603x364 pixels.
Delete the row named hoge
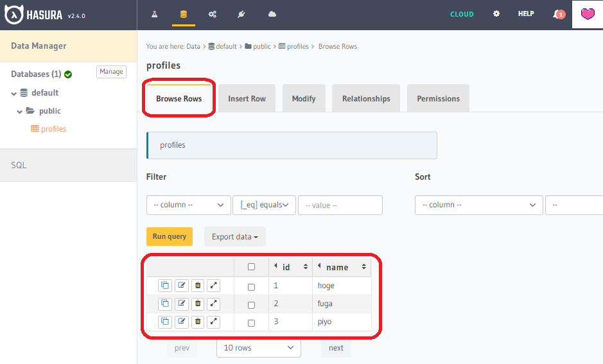pos(198,286)
